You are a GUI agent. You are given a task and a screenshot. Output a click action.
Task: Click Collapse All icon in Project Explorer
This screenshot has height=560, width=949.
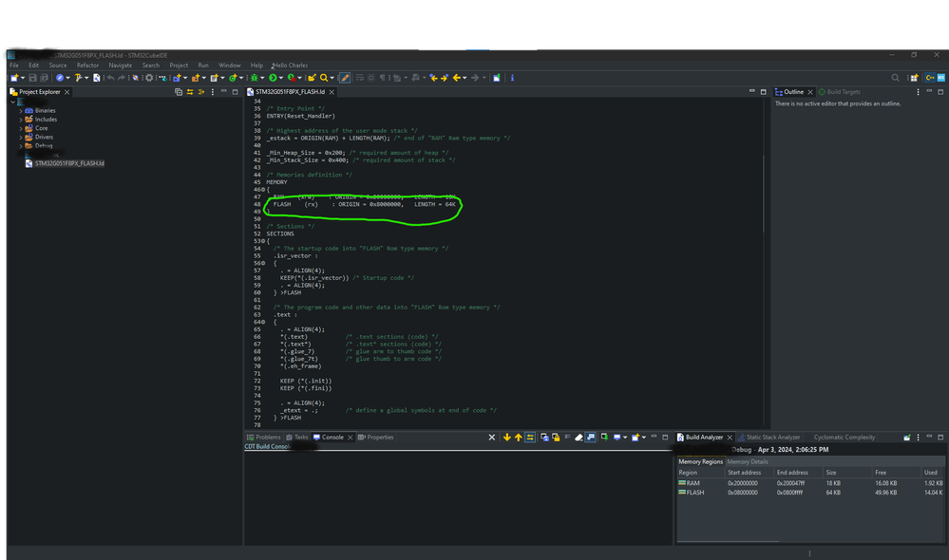[179, 92]
